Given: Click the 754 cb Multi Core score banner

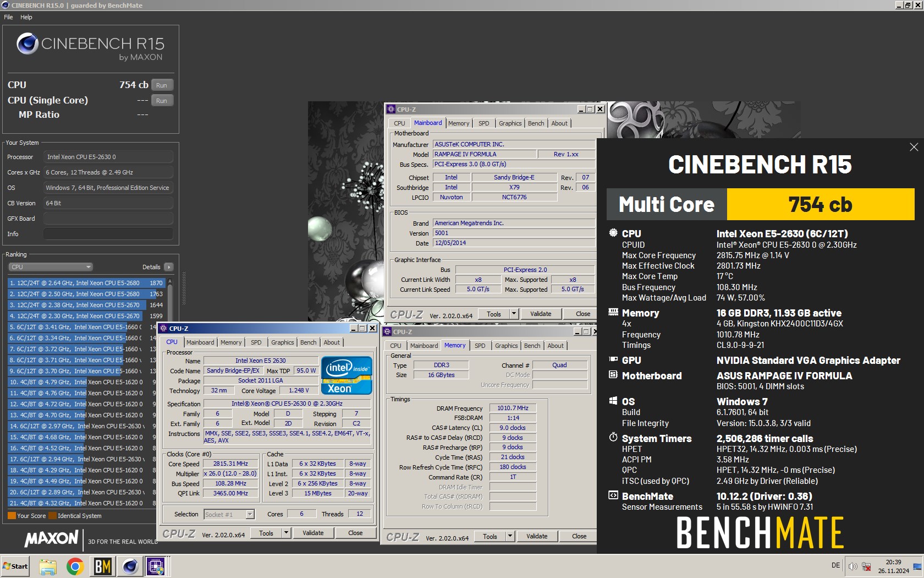Looking at the screenshot, I should pos(821,204).
